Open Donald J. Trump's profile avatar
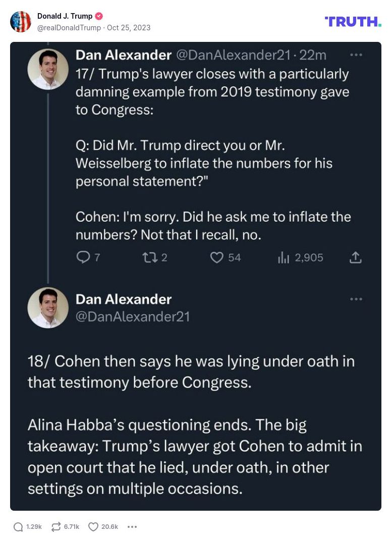This screenshot has height=542, width=392. click(x=21, y=22)
